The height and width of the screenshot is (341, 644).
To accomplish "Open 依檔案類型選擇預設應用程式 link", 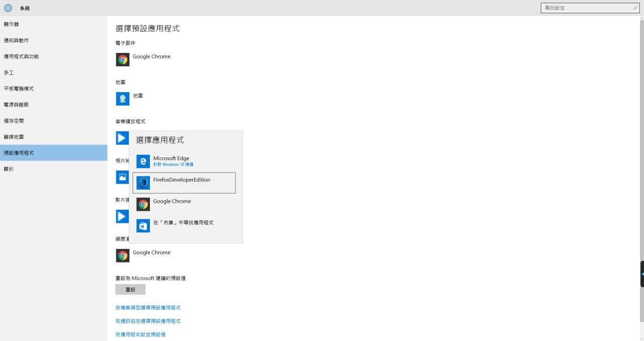I will pyautogui.click(x=148, y=308).
